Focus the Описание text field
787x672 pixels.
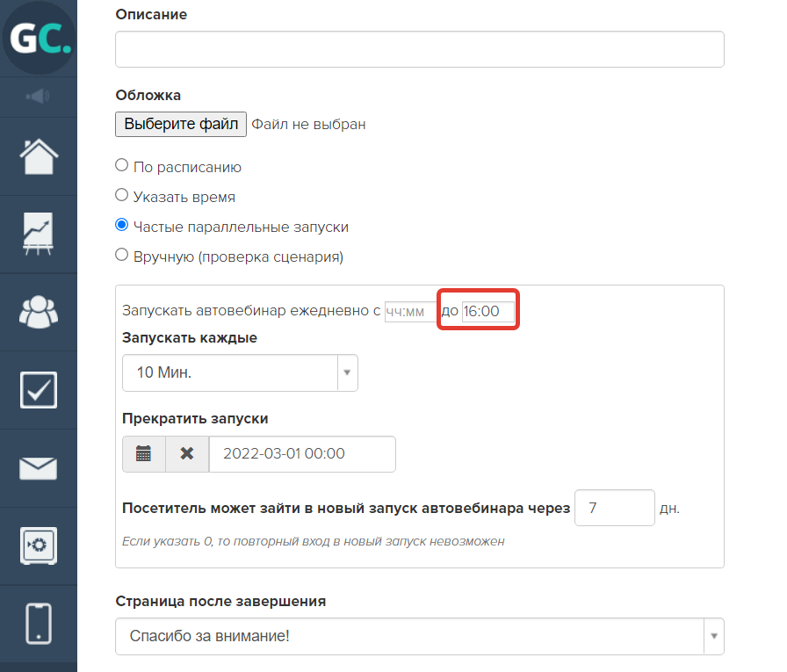[x=420, y=49]
